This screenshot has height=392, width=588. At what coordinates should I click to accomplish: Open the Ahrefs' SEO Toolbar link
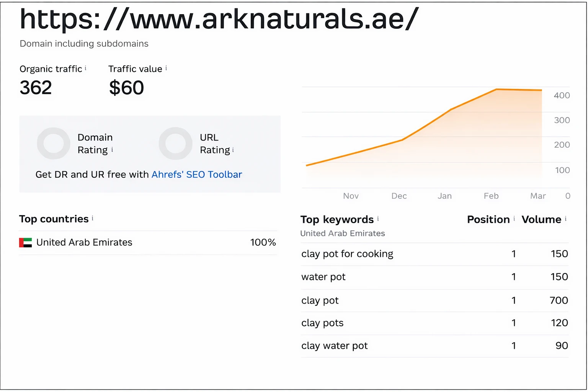click(197, 175)
